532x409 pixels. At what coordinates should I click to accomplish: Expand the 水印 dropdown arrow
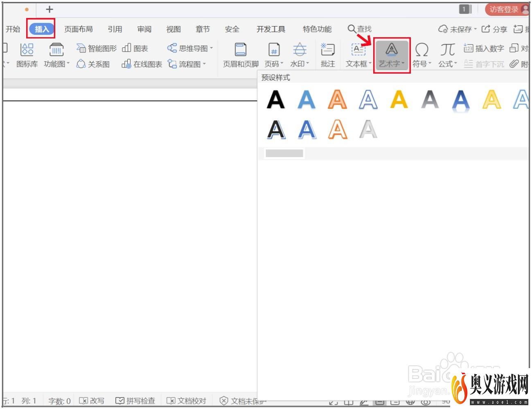(x=307, y=64)
